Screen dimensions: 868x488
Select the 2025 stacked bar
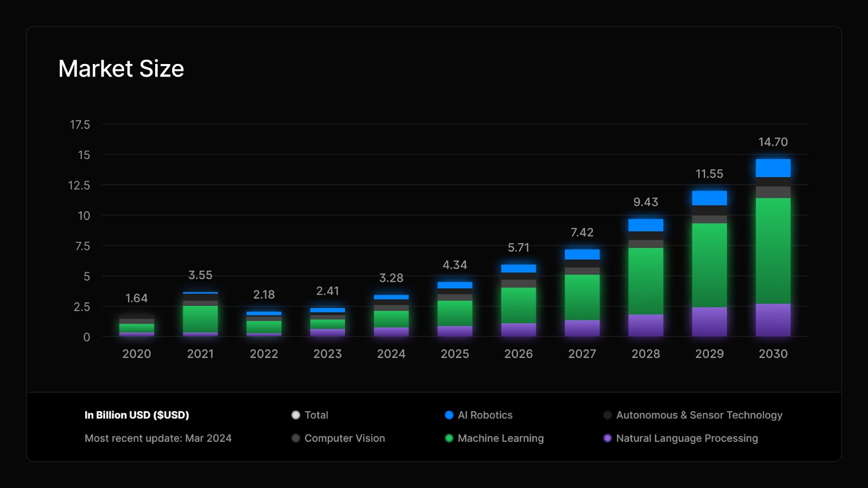coord(455,309)
